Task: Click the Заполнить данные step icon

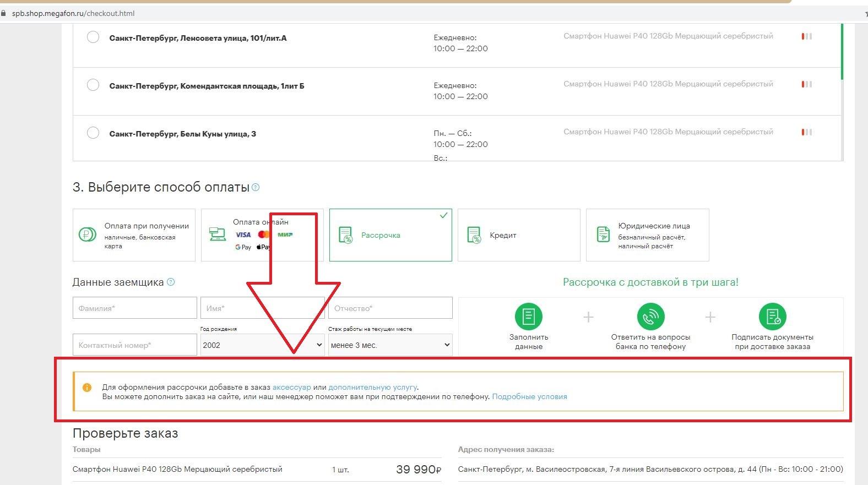Action: pyautogui.click(x=529, y=317)
